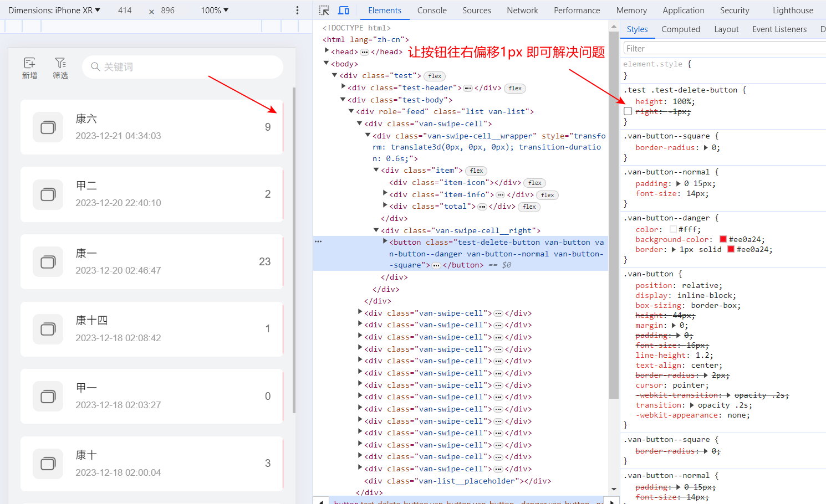The width and height of the screenshot is (826, 504).
Task: Open the 100% zoom dropdown
Action: pyautogui.click(x=215, y=11)
